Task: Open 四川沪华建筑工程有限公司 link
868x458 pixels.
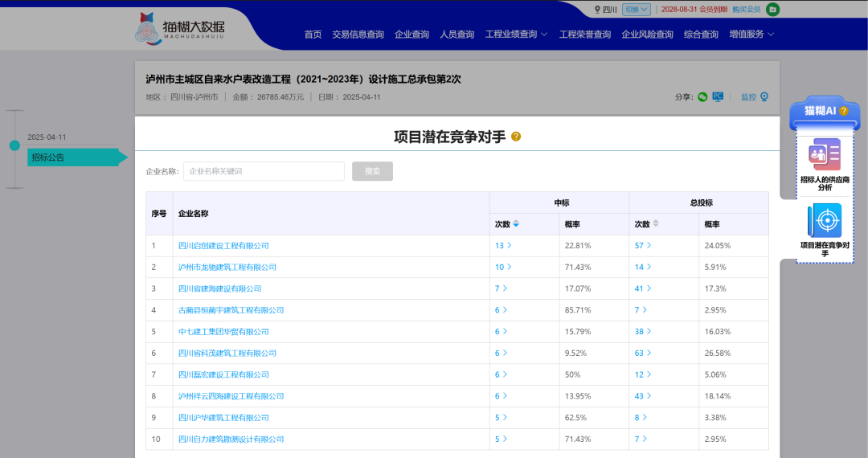Action: click(223, 418)
